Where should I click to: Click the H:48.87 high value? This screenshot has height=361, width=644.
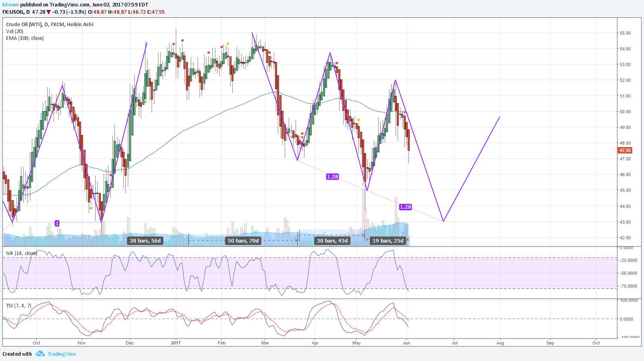[x=117, y=12]
